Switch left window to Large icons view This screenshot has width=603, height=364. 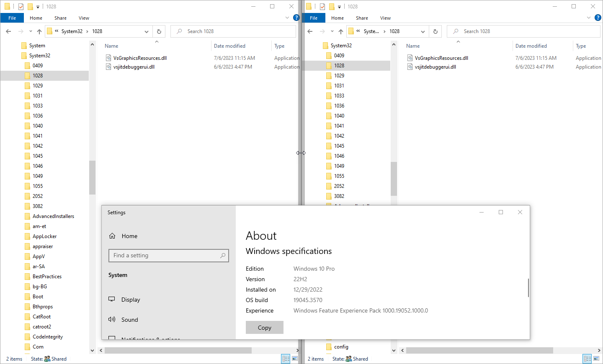coord(295,359)
